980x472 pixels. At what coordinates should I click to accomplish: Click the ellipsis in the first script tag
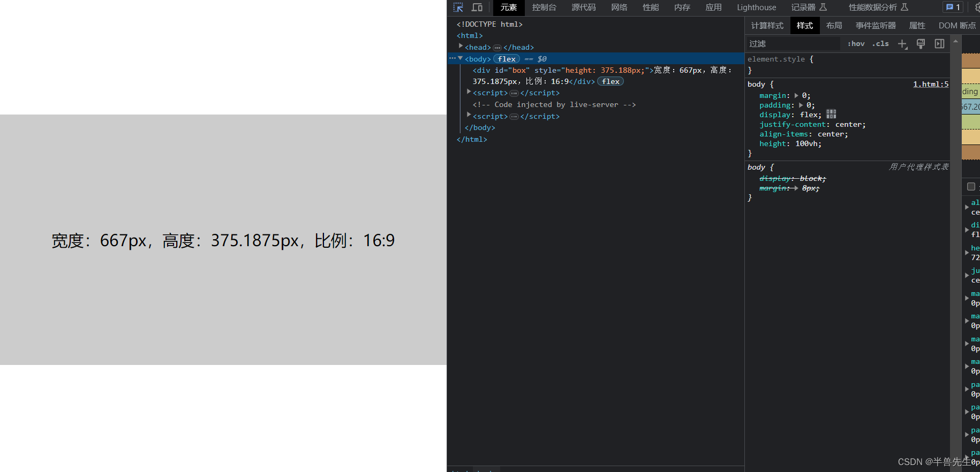514,93
